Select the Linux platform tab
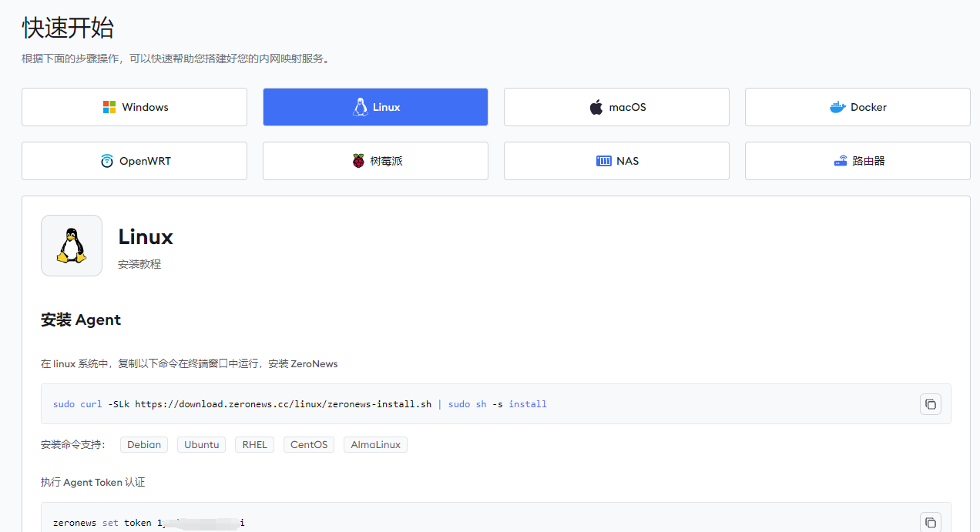 point(375,107)
